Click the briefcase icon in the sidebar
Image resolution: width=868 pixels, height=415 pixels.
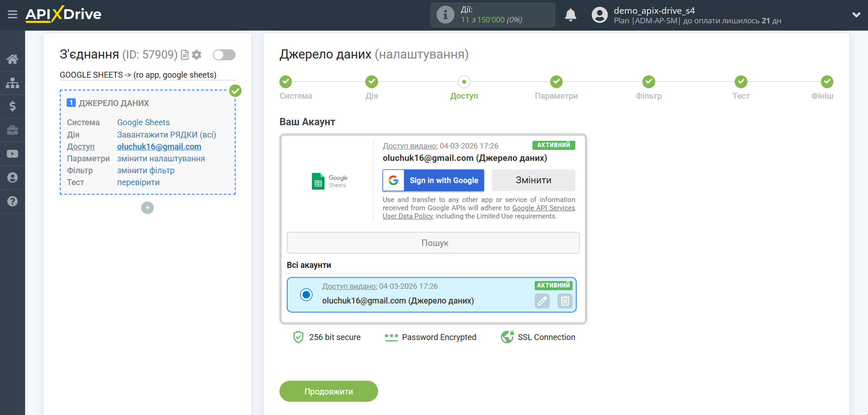(x=12, y=130)
